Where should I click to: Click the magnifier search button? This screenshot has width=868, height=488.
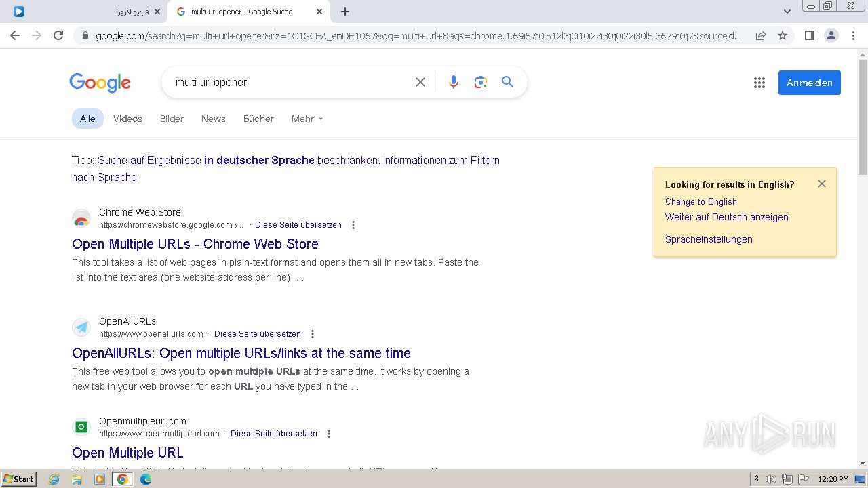coord(507,82)
